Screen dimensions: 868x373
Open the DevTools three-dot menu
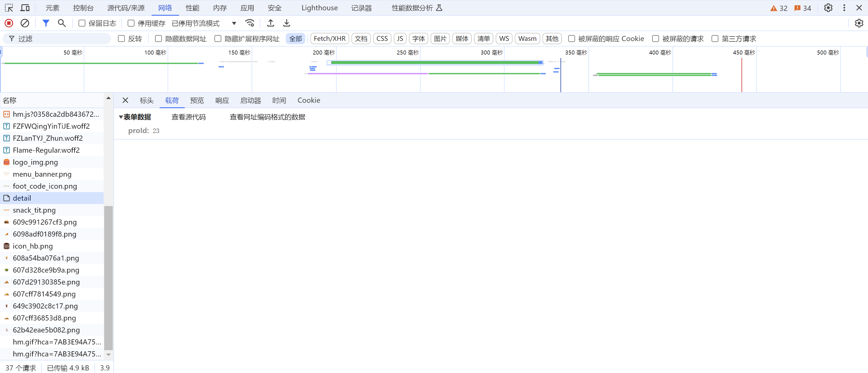pos(844,8)
